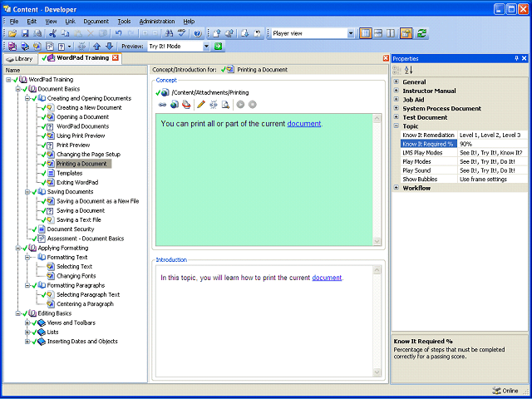The width and height of the screenshot is (532, 399).
Task: Open the Edit menu
Action: pyautogui.click(x=32, y=21)
